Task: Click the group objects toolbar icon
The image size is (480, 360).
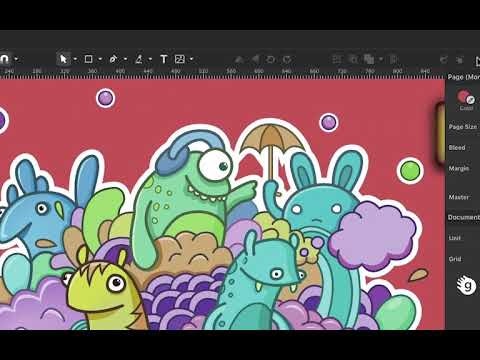Action: [337, 59]
